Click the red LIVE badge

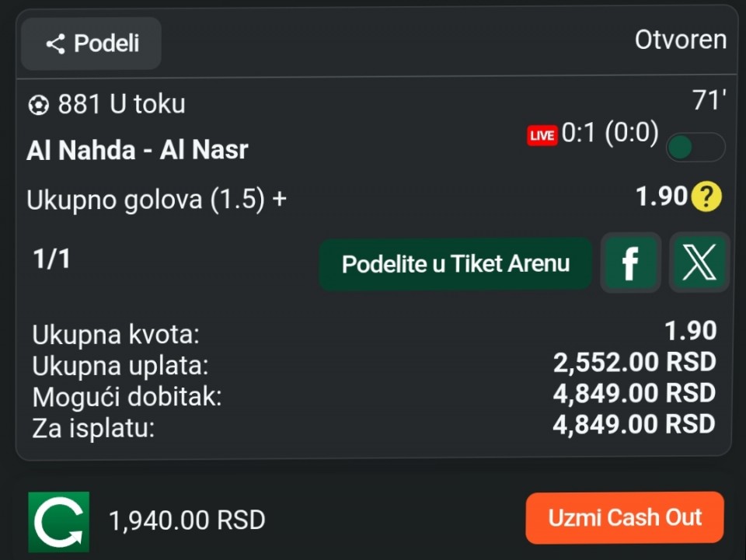pyautogui.click(x=542, y=136)
